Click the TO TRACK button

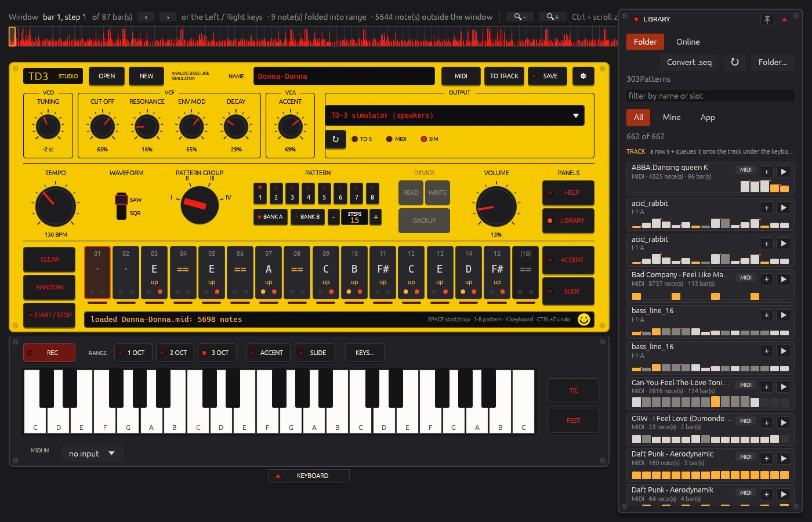click(504, 76)
